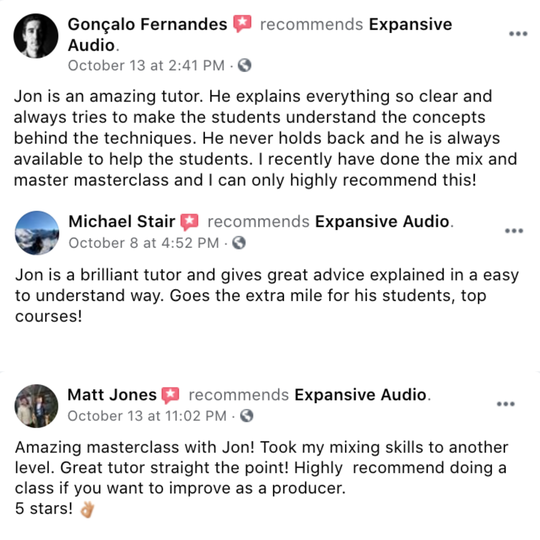Open the October 8 at 4:52 PM timestamp
540x540 pixels.
[x=144, y=243]
